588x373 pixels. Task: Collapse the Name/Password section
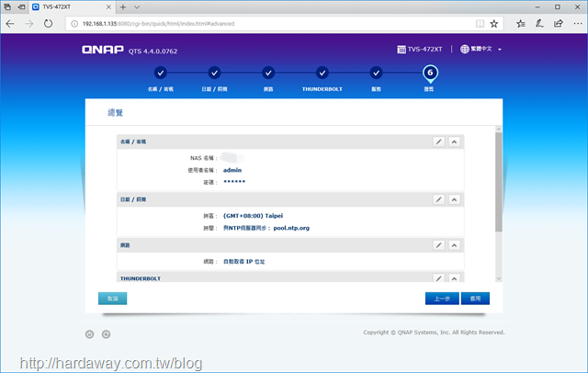point(454,141)
